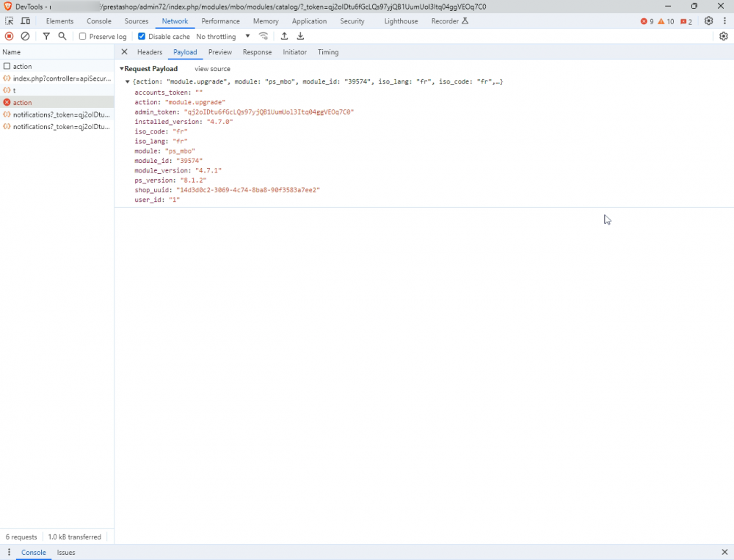Viewport: 734px width, 560px height.
Task: Open DevTools settings gear
Action: 708,21
